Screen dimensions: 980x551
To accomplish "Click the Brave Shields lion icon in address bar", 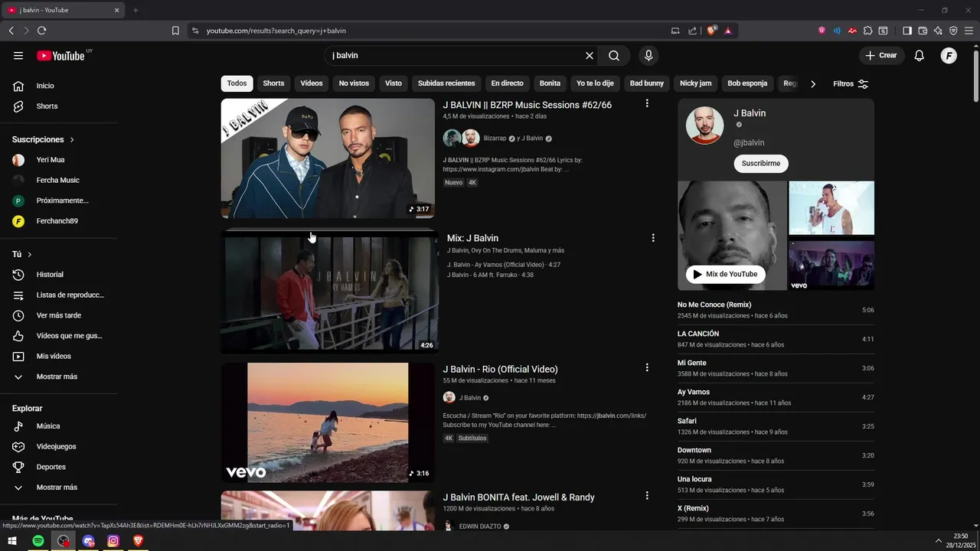I will pyautogui.click(x=711, y=31).
